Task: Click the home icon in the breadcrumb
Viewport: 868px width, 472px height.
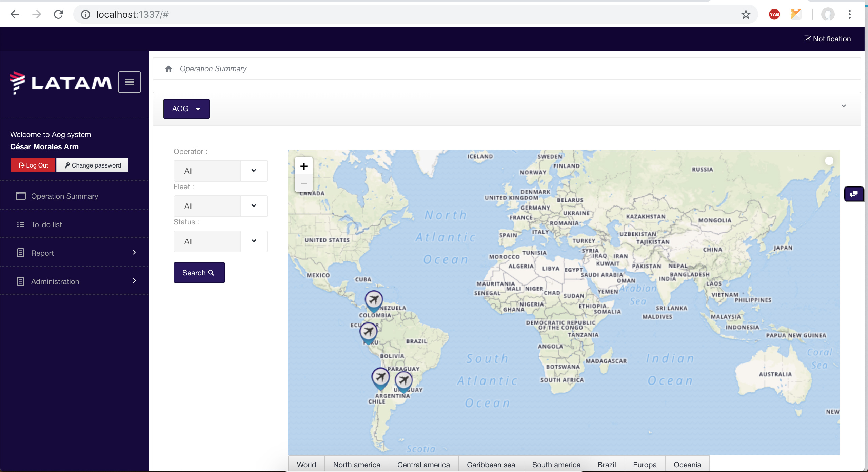Action: 169,69
